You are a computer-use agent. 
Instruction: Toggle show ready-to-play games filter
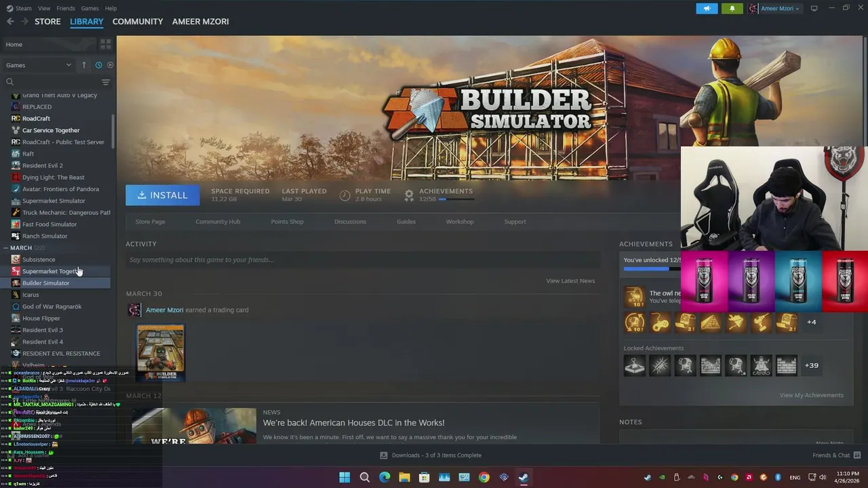click(x=110, y=65)
